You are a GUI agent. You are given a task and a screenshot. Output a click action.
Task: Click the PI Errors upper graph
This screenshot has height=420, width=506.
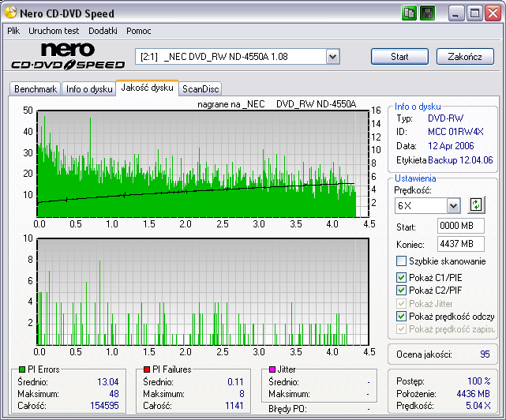pyautogui.click(x=203, y=163)
